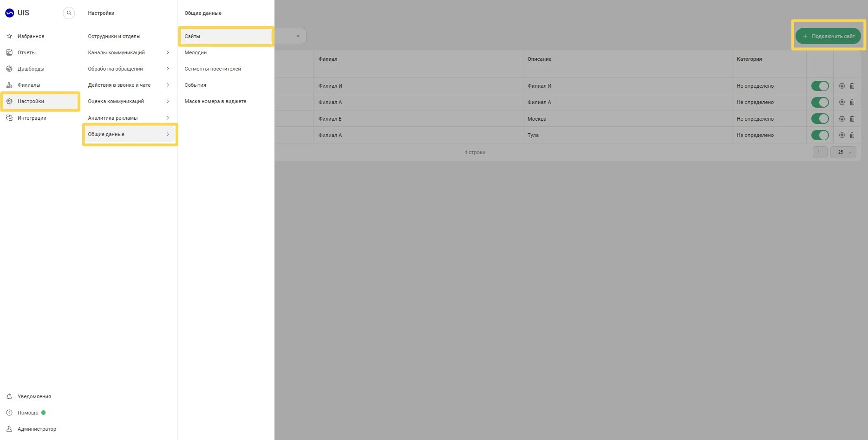
Task: Click the Интеграции icon
Action: tap(9, 118)
